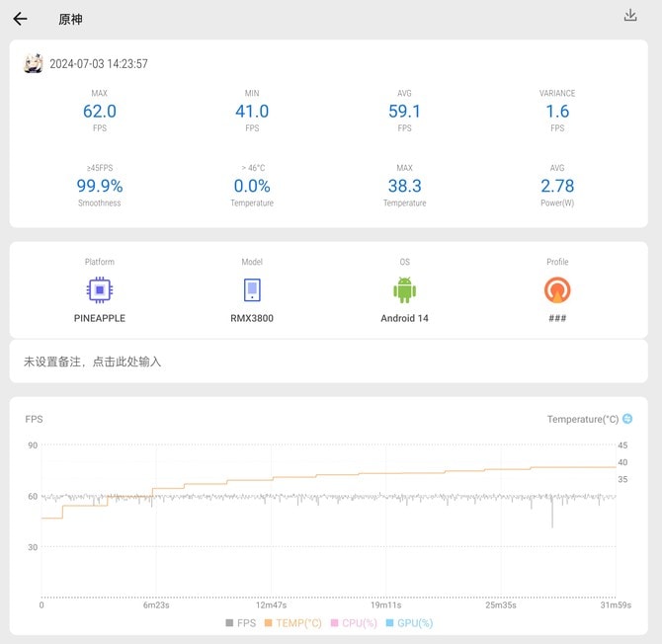The width and height of the screenshot is (662, 644).
Task: Click the 59.1 average FPS value
Action: 404,112
